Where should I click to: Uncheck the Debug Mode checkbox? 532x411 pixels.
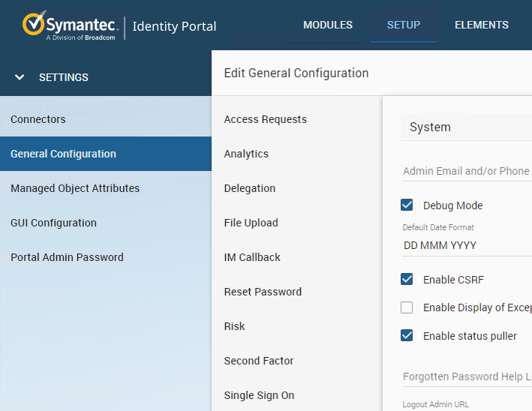coord(407,205)
